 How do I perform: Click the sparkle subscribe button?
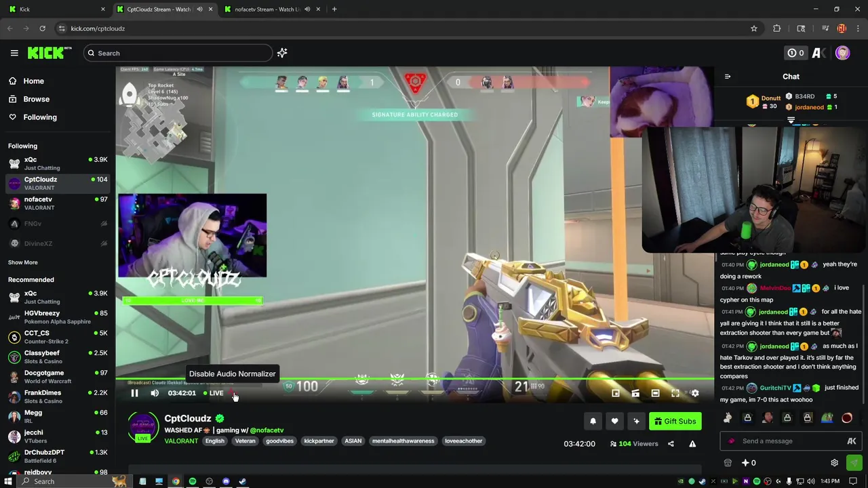pos(636,422)
